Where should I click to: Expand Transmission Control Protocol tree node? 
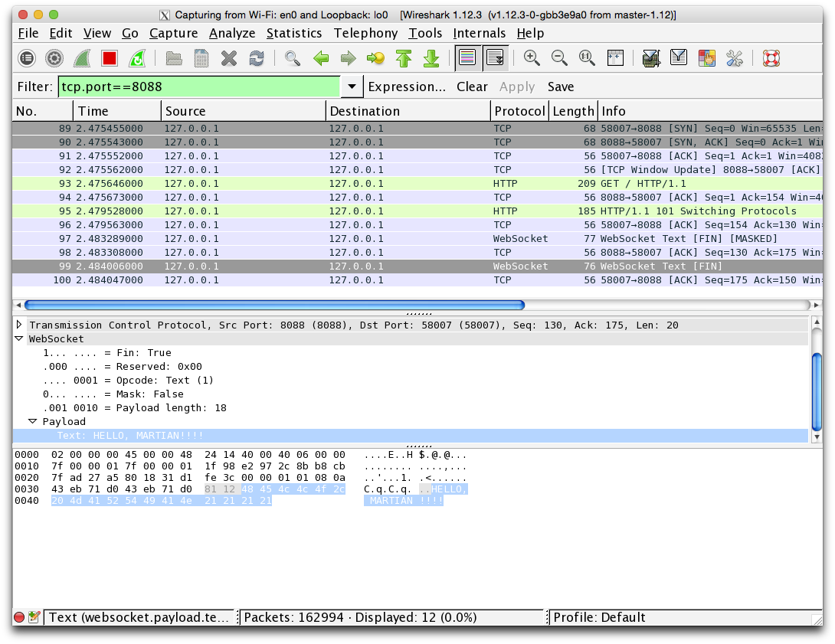pos(19,325)
